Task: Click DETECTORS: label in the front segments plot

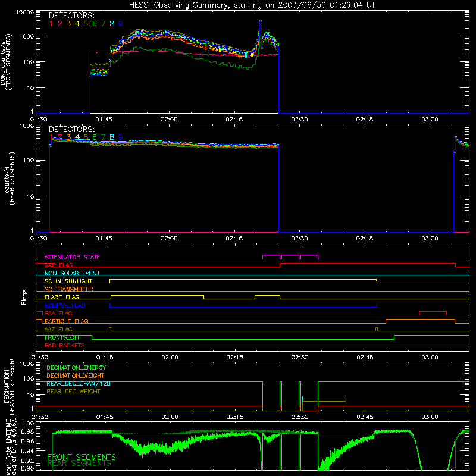Action: tap(71, 16)
